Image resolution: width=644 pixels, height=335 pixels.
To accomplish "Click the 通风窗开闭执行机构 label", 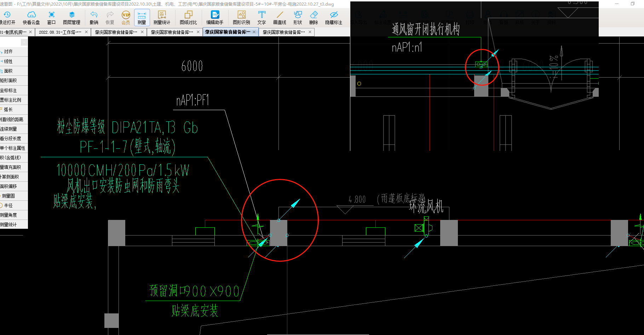I will pyautogui.click(x=426, y=29).
